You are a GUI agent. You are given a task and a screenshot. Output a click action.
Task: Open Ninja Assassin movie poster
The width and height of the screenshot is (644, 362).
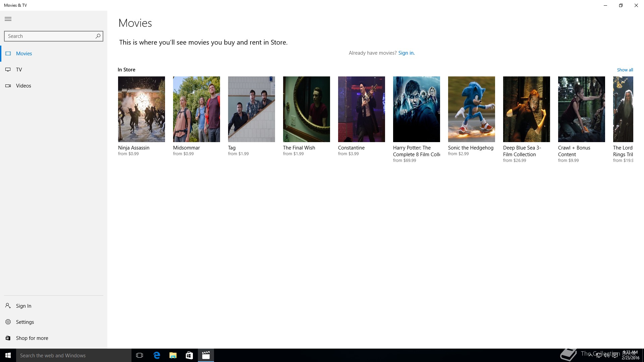pos(142,109)
